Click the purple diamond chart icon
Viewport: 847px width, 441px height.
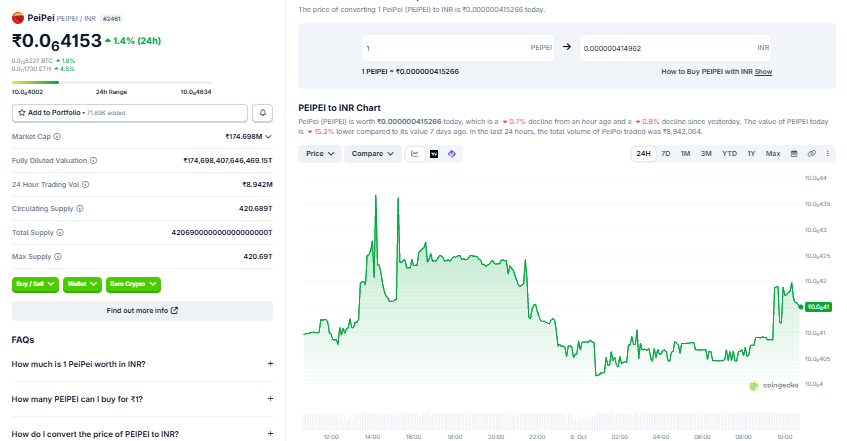[x=452, y=154]
